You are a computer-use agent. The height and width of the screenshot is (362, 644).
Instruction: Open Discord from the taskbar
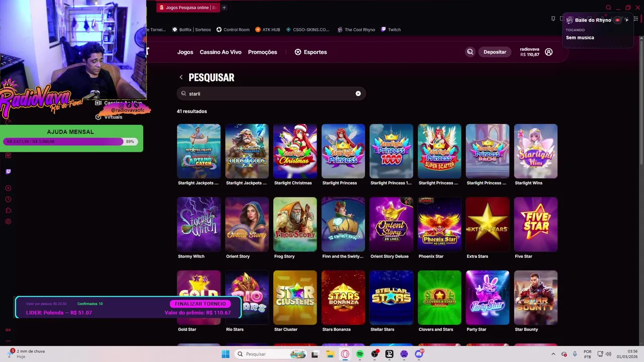coord(419,354)
